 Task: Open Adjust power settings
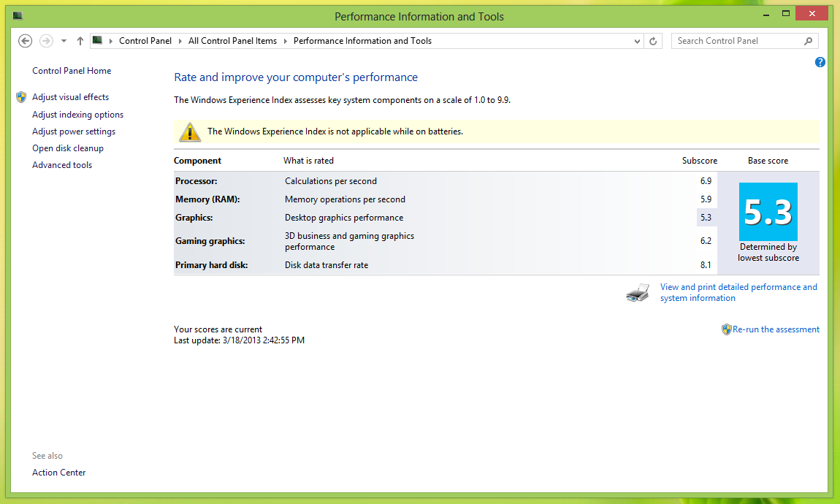click(x=74, y=131)
